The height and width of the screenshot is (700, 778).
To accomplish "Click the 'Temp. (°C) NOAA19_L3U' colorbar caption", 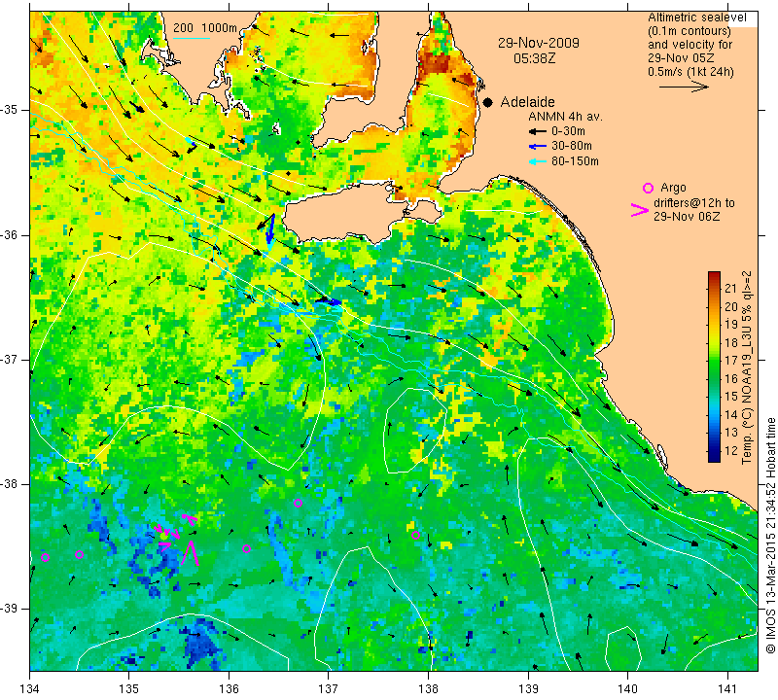I will pyautogui.click(x=747, y=367).
